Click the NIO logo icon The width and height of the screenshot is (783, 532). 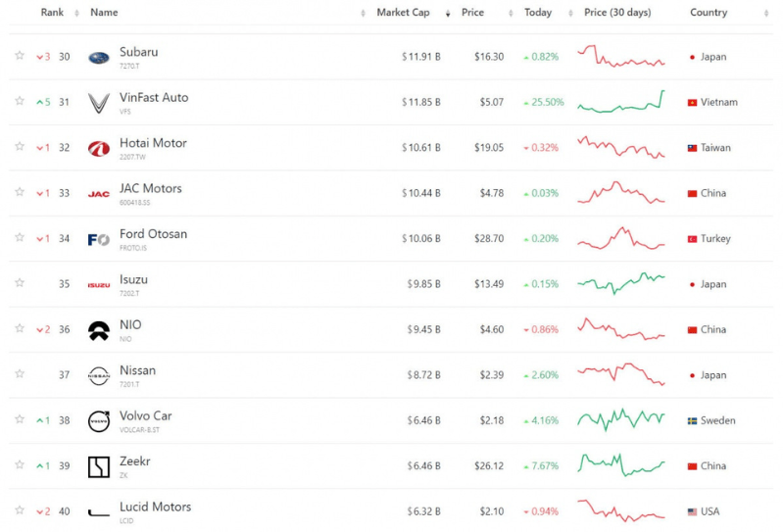(99, 330)
